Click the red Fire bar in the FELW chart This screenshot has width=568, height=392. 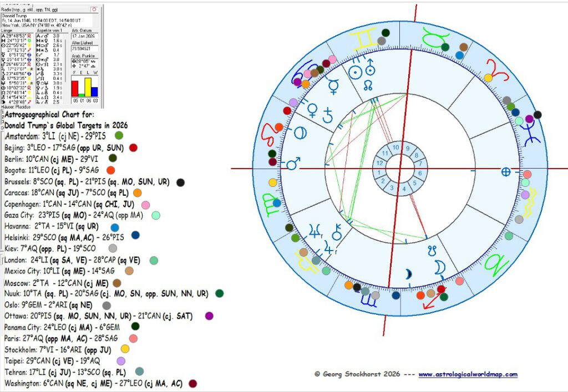point(75,88)
